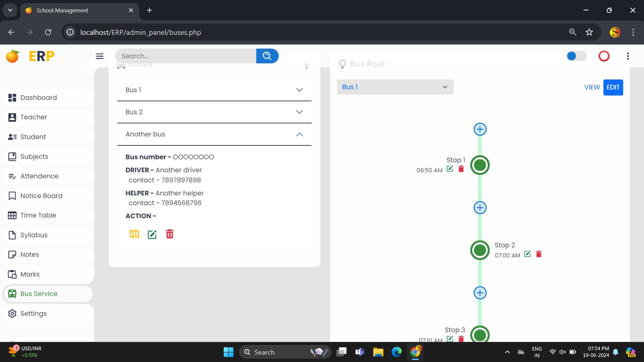The height and width of the screenshot is (362, 644).
Task: Open Microsoft Edge from taskbar
Action: (396, 352)
